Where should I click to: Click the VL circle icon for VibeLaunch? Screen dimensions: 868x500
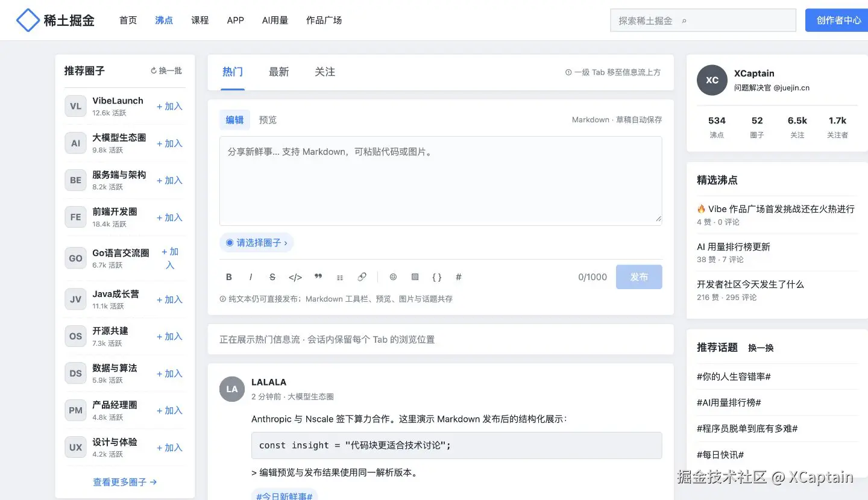pyautogui.click(x=75, y=107)
